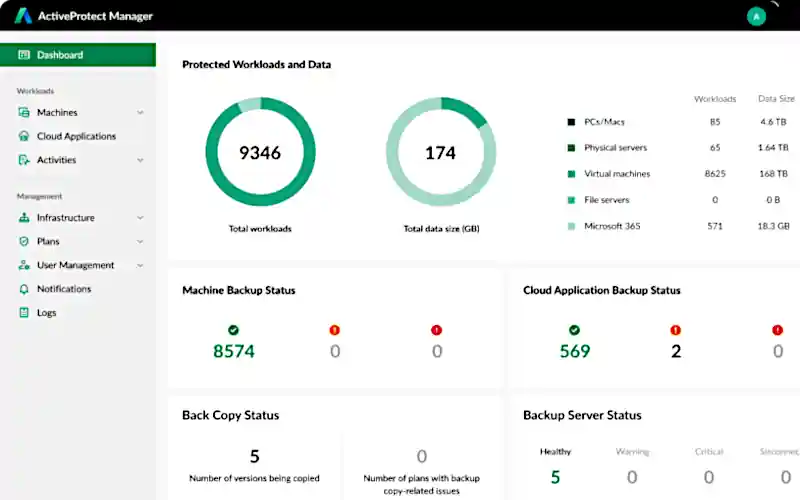This screenshot has height=500, width=800.
Task: Open the Notifications page
Action: pos(64,289)
